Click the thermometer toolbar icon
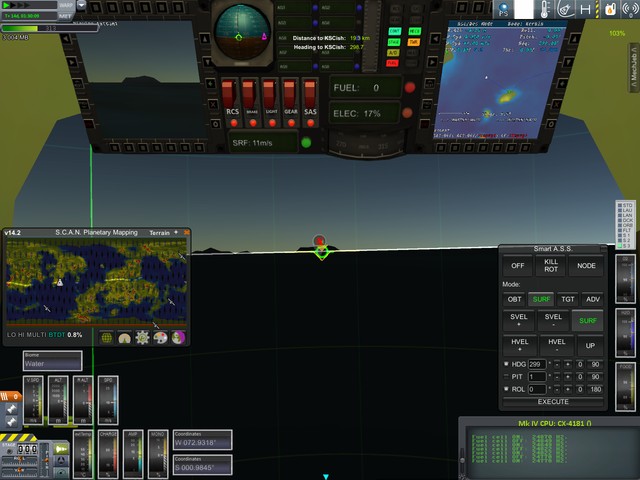The image size is (640, 480). point(544,9)
